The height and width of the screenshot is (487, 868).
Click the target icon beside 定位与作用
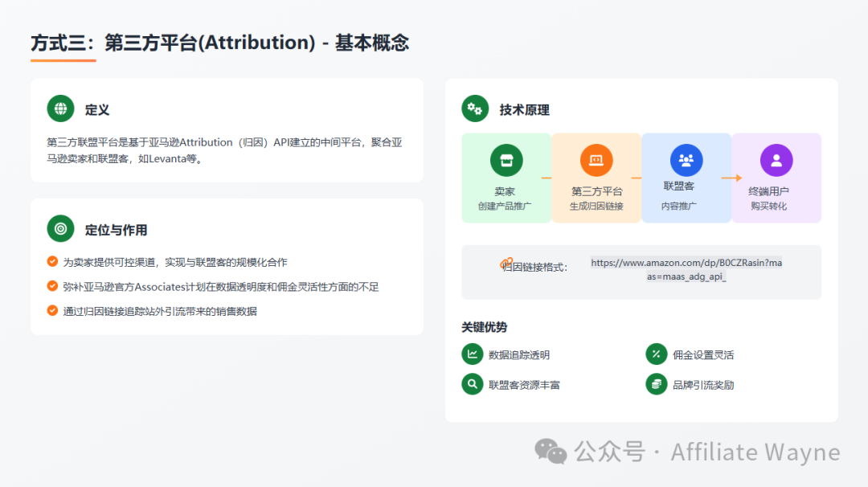(61, 228)
